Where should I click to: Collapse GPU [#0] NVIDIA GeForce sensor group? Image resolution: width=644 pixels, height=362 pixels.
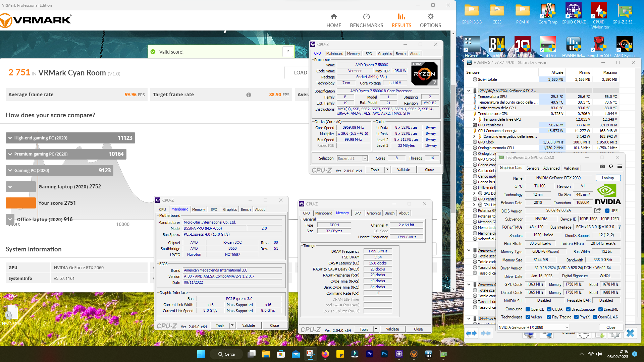click(469, 91)
